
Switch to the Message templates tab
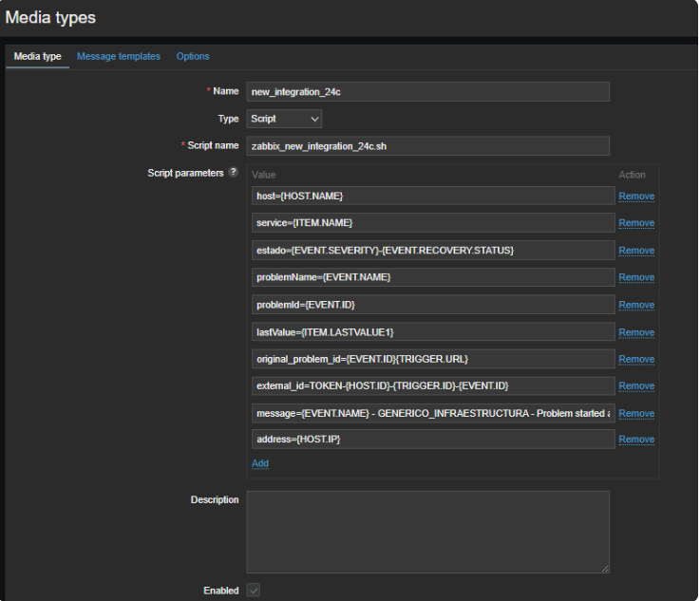(119, 57)
